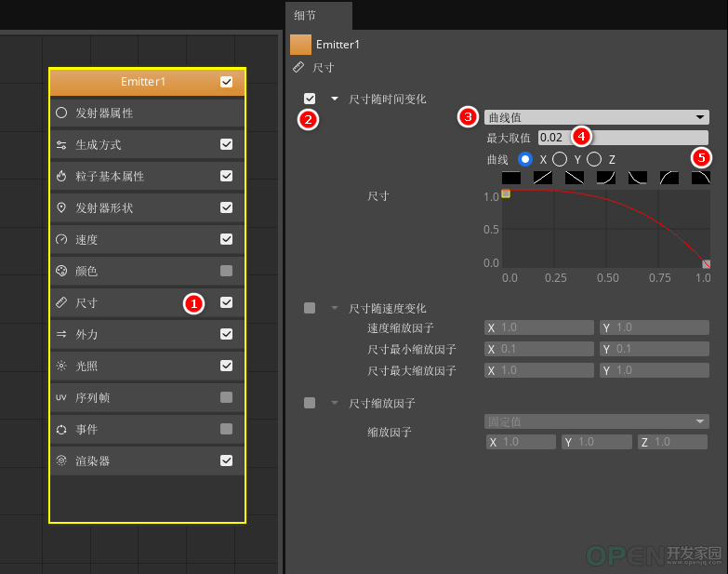
Task: Select the curve start keyframe point
Action: tap(506, 194)
